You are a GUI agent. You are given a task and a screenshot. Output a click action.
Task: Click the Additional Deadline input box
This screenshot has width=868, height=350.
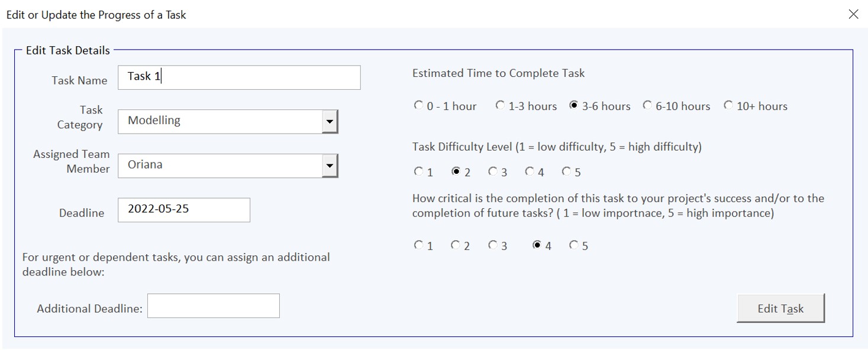pos(213,305)
